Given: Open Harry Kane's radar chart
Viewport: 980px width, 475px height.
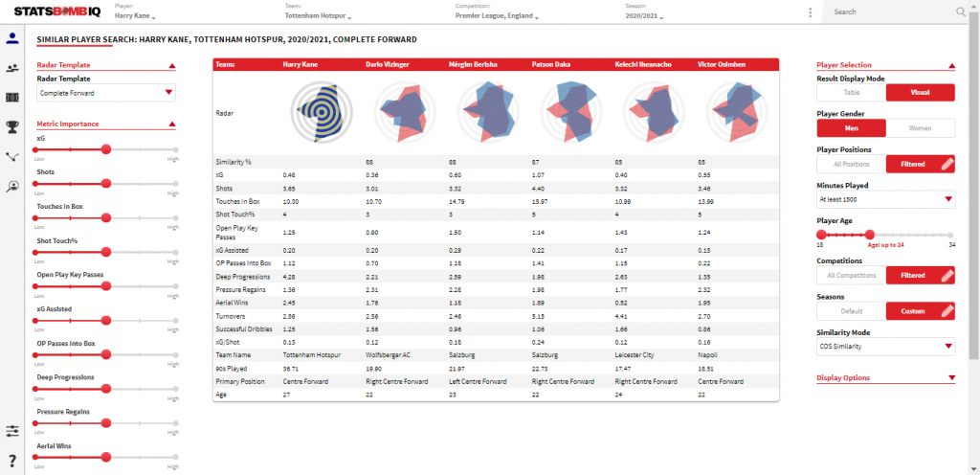Looking at the screenshot, I should point(322,112).
